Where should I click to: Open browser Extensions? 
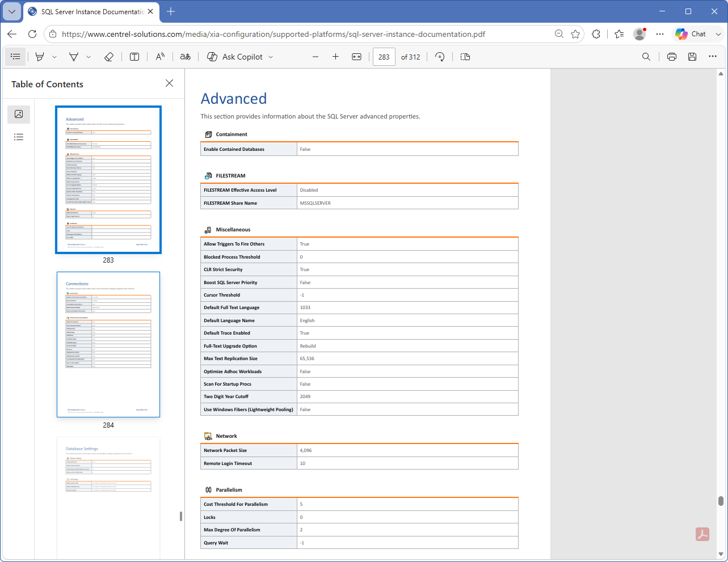point(596,34)
